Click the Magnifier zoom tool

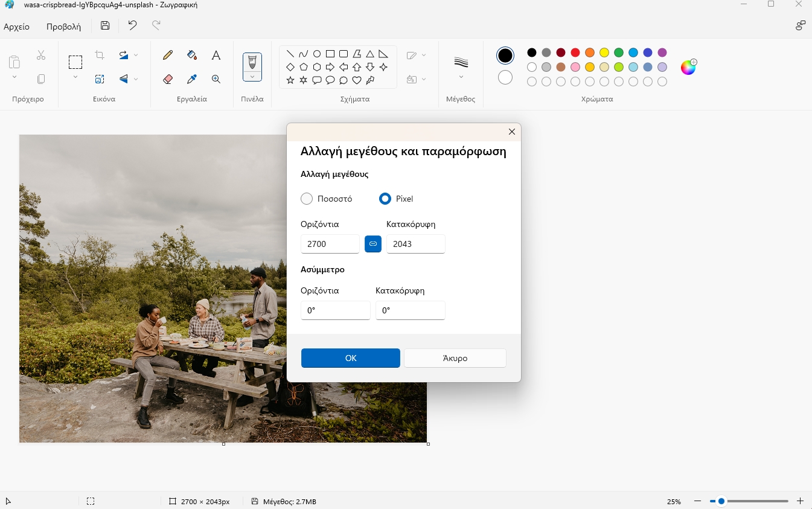pyautogui.click(x=216, y=79)
